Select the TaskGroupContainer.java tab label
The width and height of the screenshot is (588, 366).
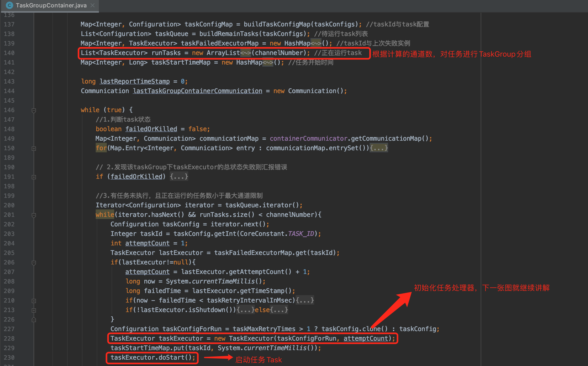[51, 5]
